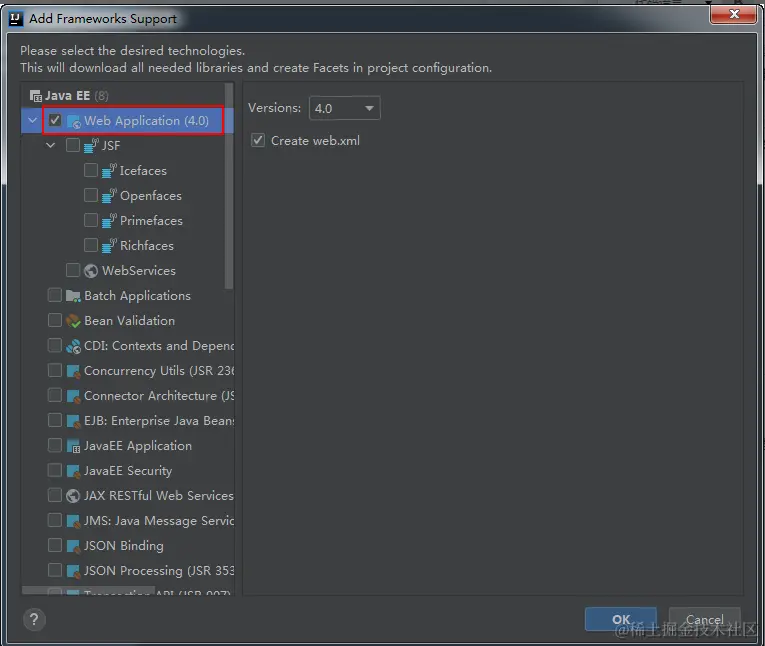
Task: Select the Batch Applications row label
Action: (137, 296)
